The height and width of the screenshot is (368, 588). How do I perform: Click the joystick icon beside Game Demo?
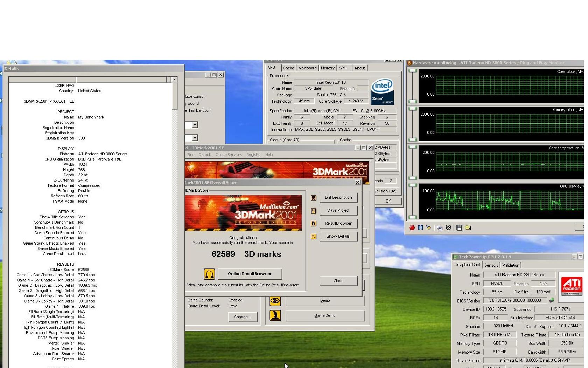[275, 315]
